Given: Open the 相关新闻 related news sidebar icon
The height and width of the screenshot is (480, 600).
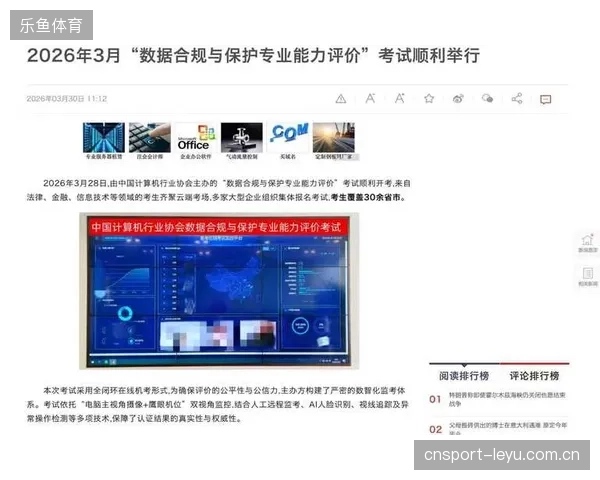Looking at the screenshot, I should click(587, 276).
